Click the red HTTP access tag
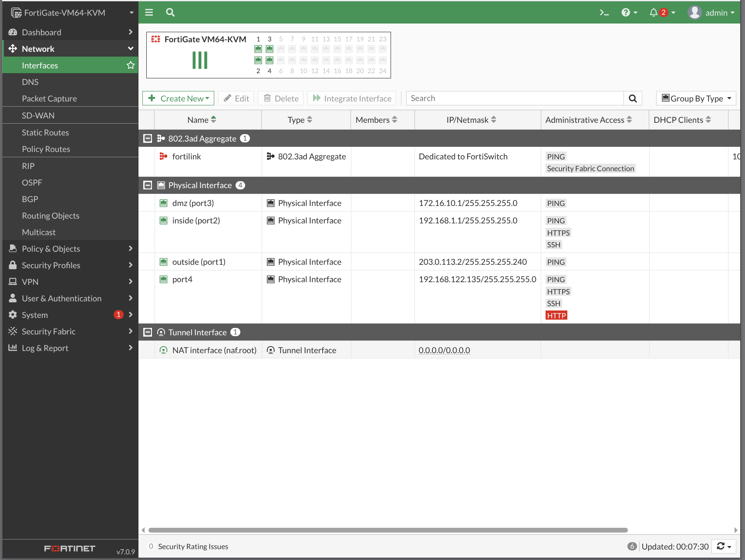This screenshot has width=745, height=560. click(x=556, y=315)
